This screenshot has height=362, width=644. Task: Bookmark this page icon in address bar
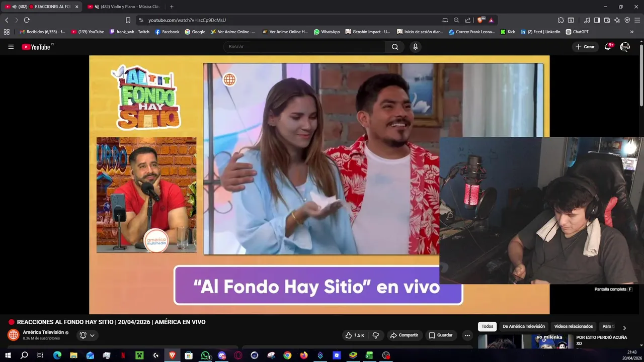pos(128,20)
